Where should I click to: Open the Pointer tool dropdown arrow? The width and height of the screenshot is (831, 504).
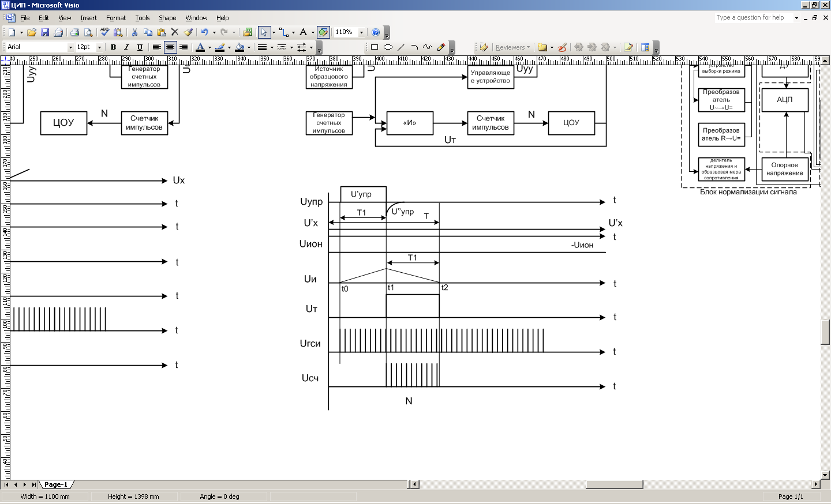click(274, 32)
